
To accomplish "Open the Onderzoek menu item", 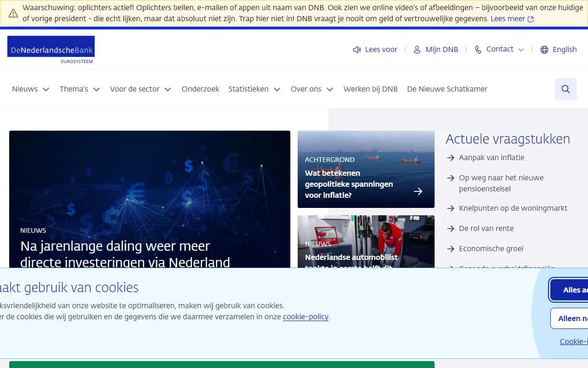I will (200, 89).
